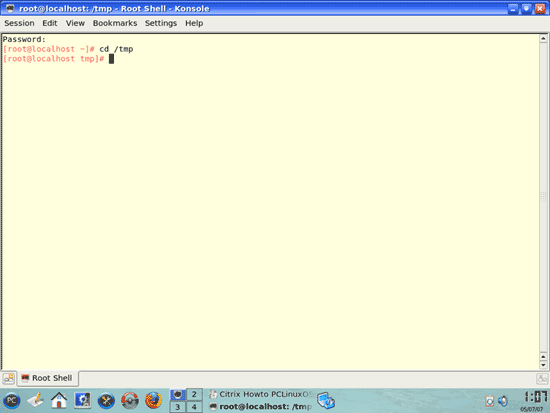This screenshot has height=413, width=550.
Task: Open the Home folder icon in panel
Action: click(x=59, y=400)
